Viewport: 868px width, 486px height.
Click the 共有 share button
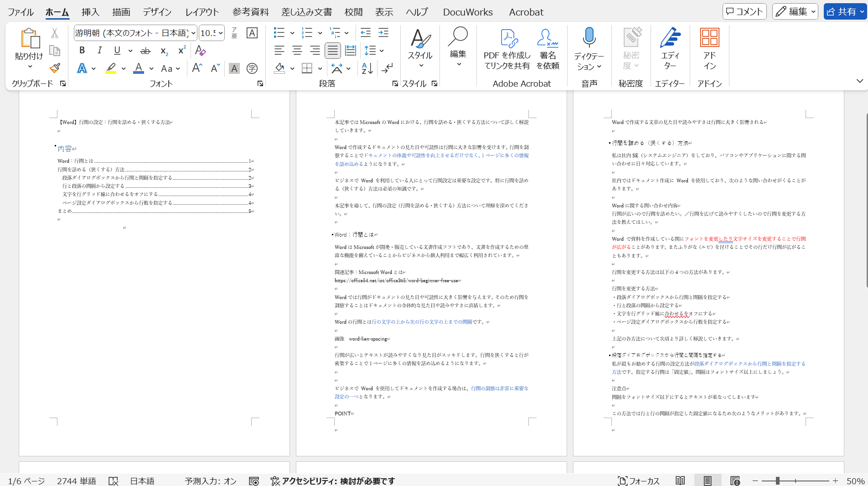(x=845, y=11)
